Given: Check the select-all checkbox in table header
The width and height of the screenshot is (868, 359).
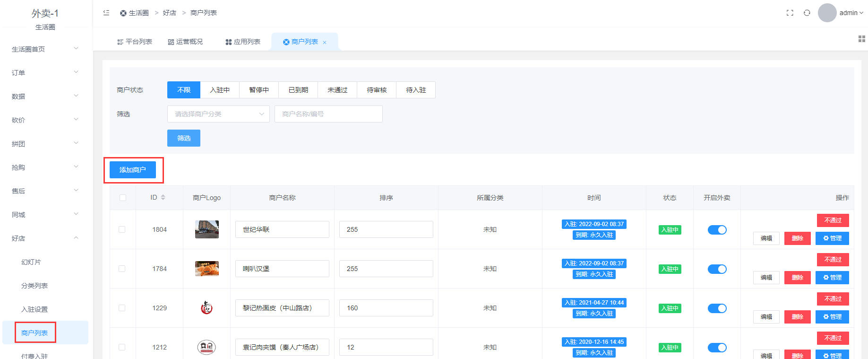Looking at the screenshot, I should click(x=123, y=198).
